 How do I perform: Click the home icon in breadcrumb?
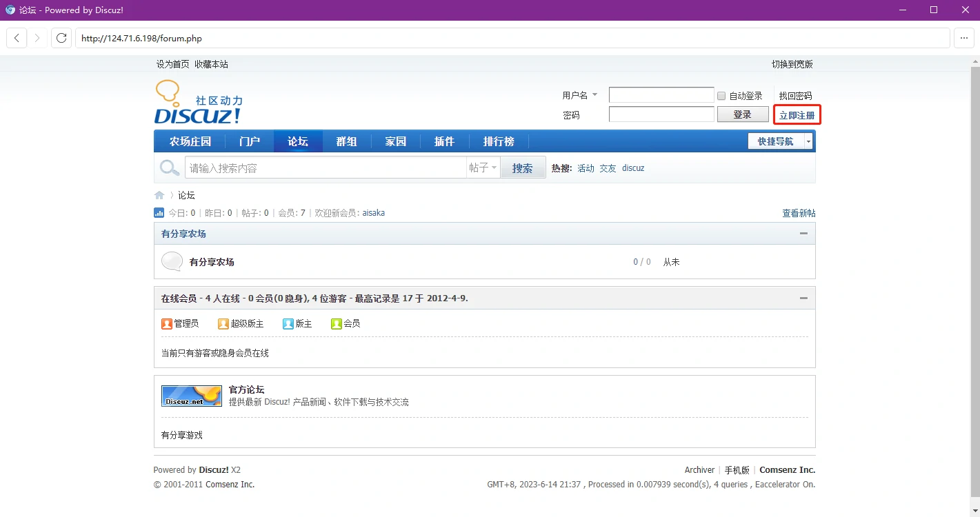(159, 195)
